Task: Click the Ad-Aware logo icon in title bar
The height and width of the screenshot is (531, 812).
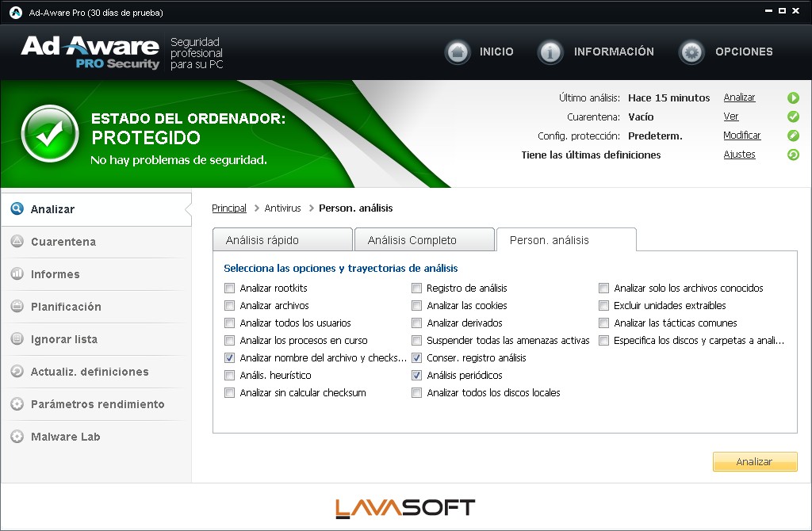Action: (16, 13)
